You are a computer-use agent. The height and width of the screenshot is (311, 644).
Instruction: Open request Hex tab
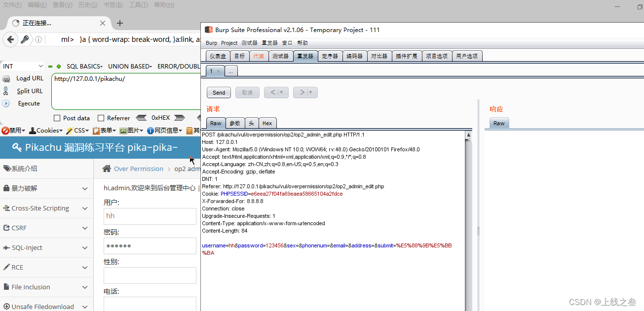[x=267, y=123]
